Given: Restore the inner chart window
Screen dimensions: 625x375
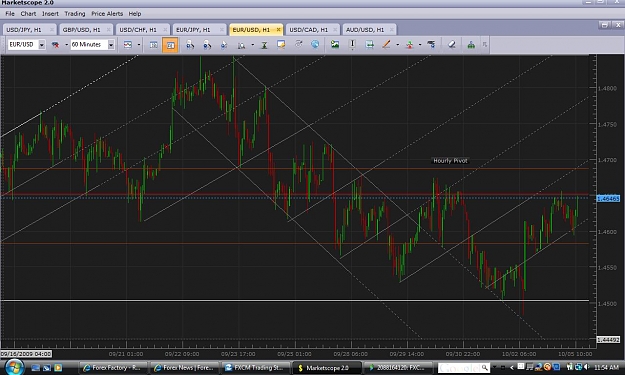Looking at the screenshot, I should tap(605, 25).
